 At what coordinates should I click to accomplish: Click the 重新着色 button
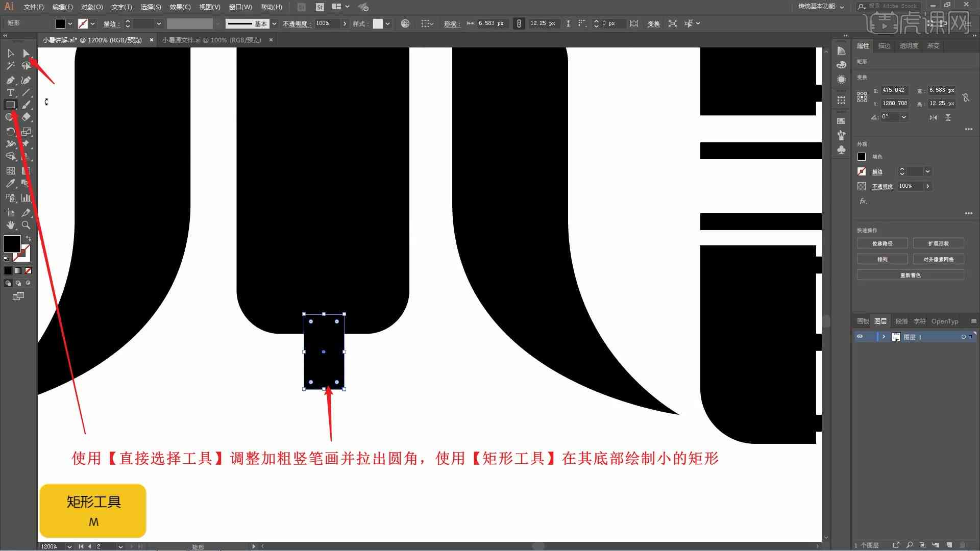911,275
